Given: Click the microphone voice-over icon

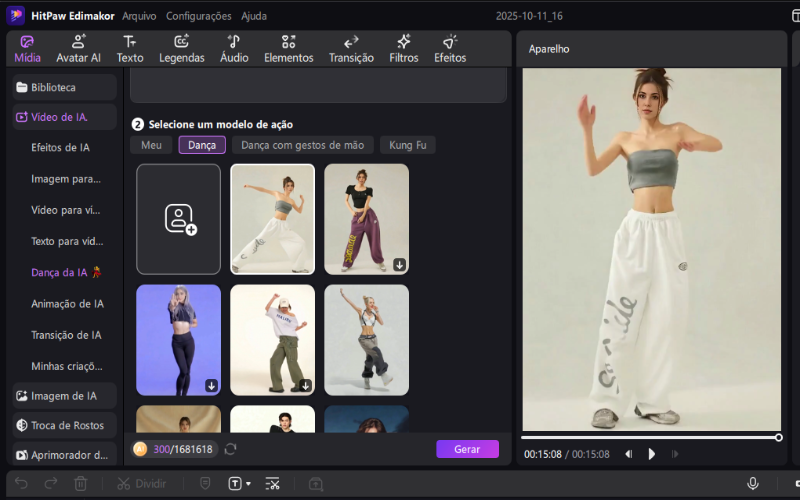Looking at the screenshot, I should coord(752,483).
